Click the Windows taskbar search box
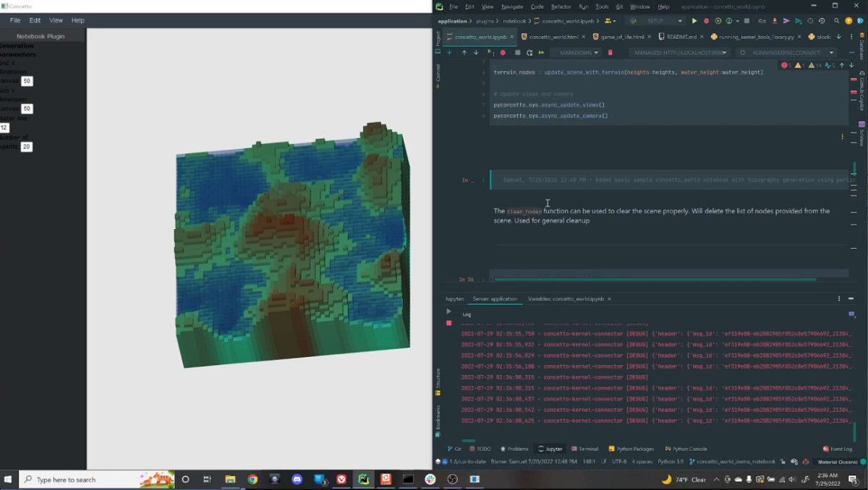Image resolution: width=868 pixels, height=490 pixels. click(96, 479)
